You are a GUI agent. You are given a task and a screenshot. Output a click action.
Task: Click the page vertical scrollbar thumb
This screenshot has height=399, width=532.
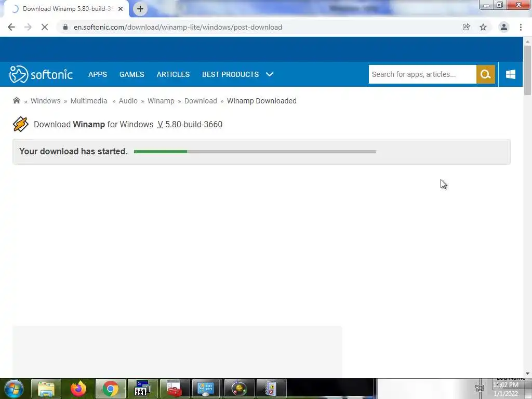click(527, 70)
